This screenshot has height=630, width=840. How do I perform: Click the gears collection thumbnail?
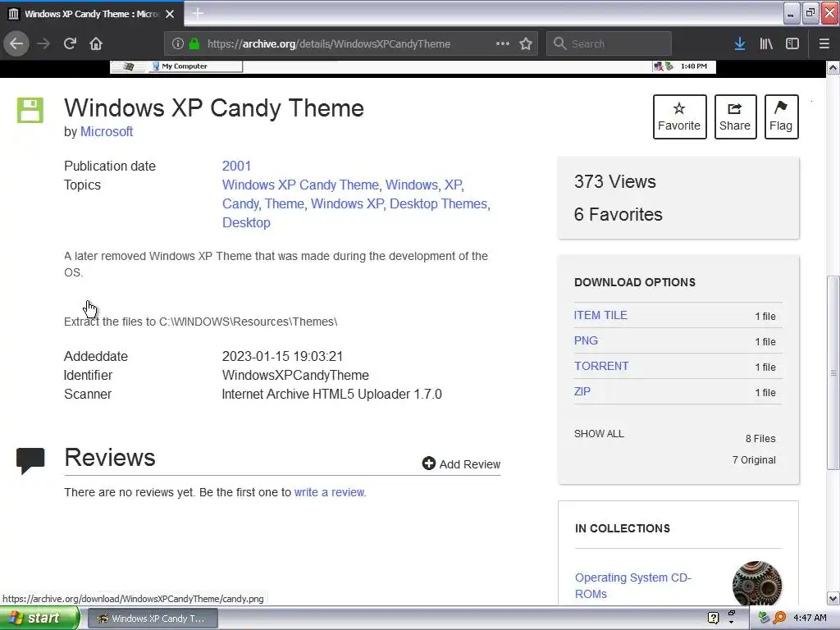(x=756, y=583)
